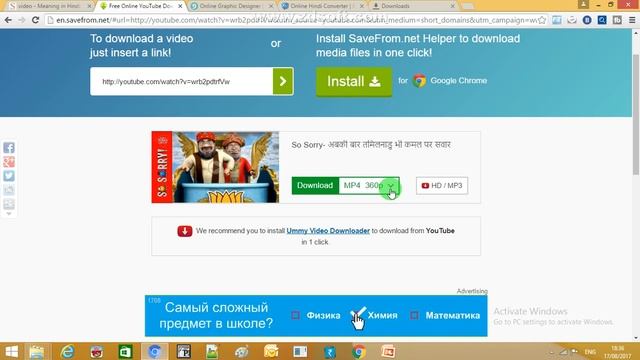Share on Google Plus via the sidebar icon
The image size is (640, 360).
click(x=9, y=162)
